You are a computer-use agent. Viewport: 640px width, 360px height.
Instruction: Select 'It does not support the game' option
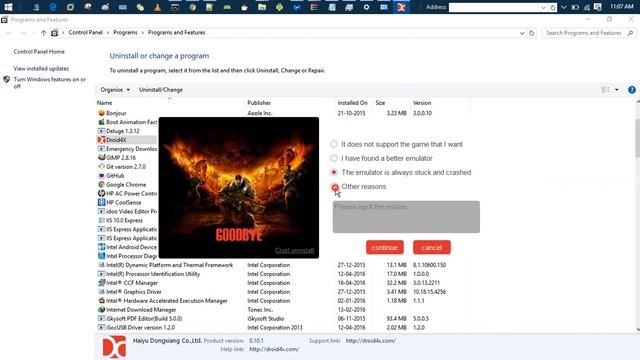(334, 144)
